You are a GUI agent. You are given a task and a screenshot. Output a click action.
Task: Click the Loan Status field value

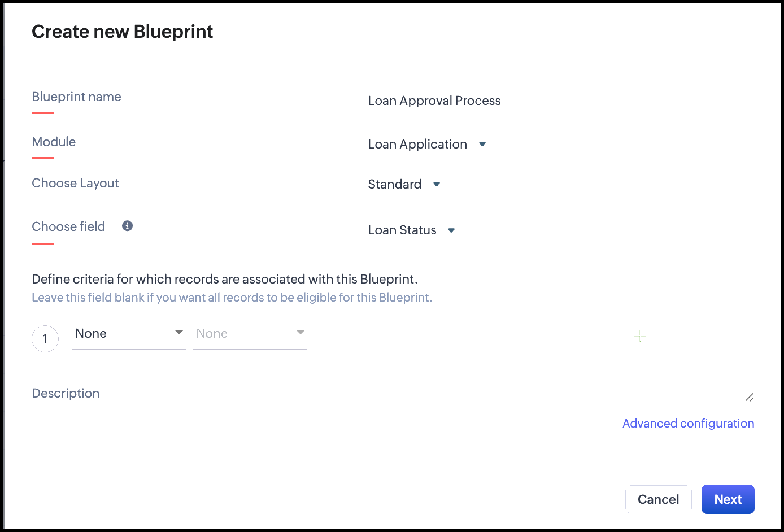[x=402, y=230]
